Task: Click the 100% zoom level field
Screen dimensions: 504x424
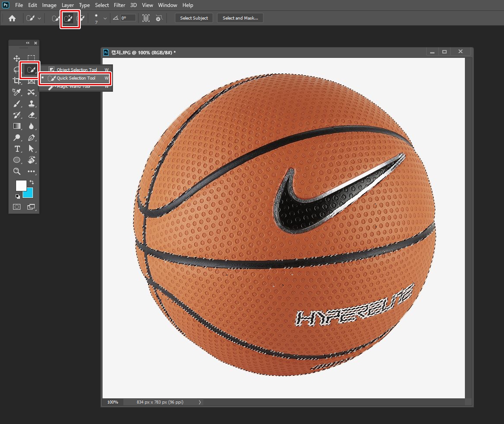Action: click(x=113, y=402)
